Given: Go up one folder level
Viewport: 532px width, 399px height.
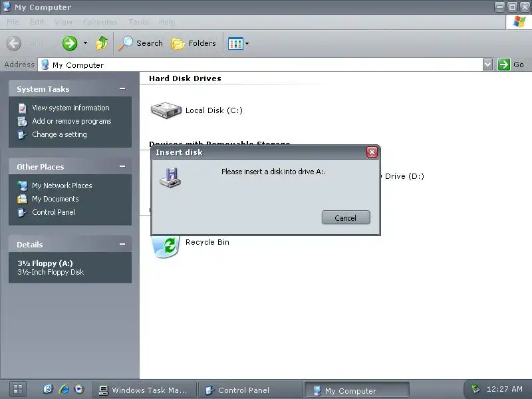Looking at the screenshot, I should pyautogui.click(x=102, y=43).
